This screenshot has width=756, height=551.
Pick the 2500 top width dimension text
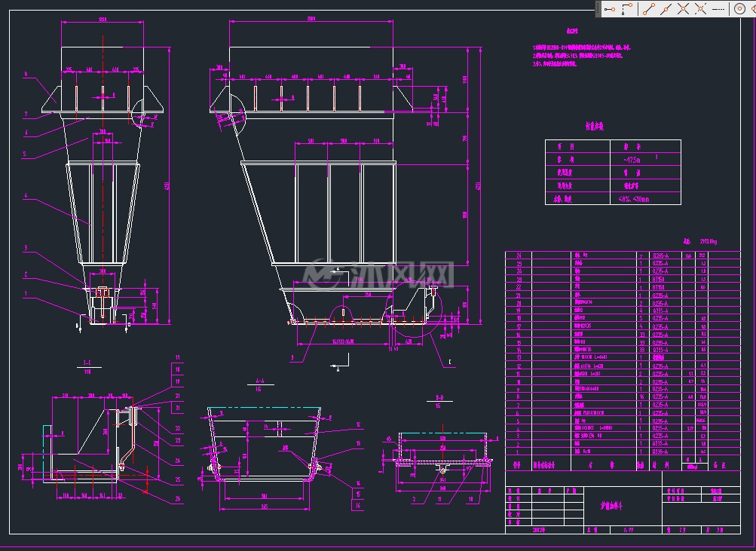coord(311,19)
